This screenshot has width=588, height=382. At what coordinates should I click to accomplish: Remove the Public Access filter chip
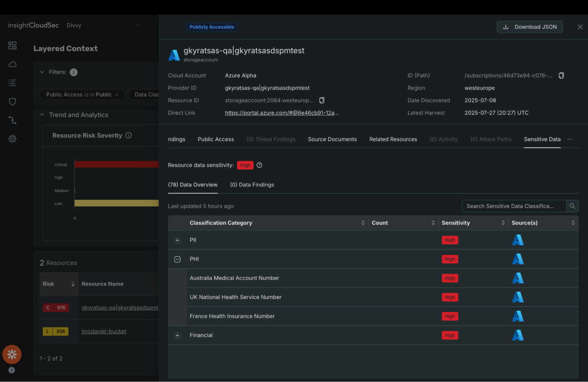coord(116,95)
